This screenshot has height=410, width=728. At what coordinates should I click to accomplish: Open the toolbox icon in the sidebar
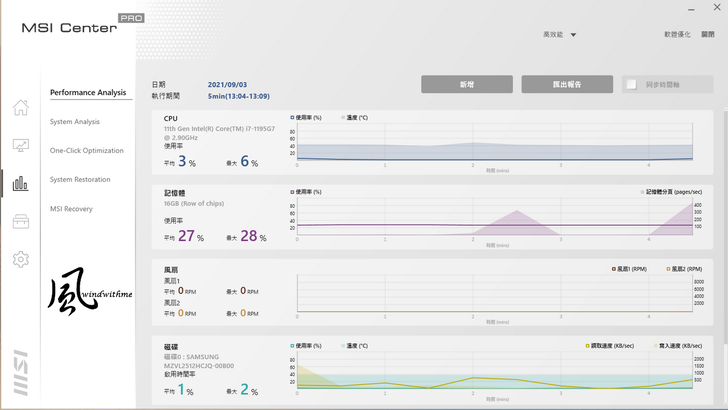pos(20,221)
